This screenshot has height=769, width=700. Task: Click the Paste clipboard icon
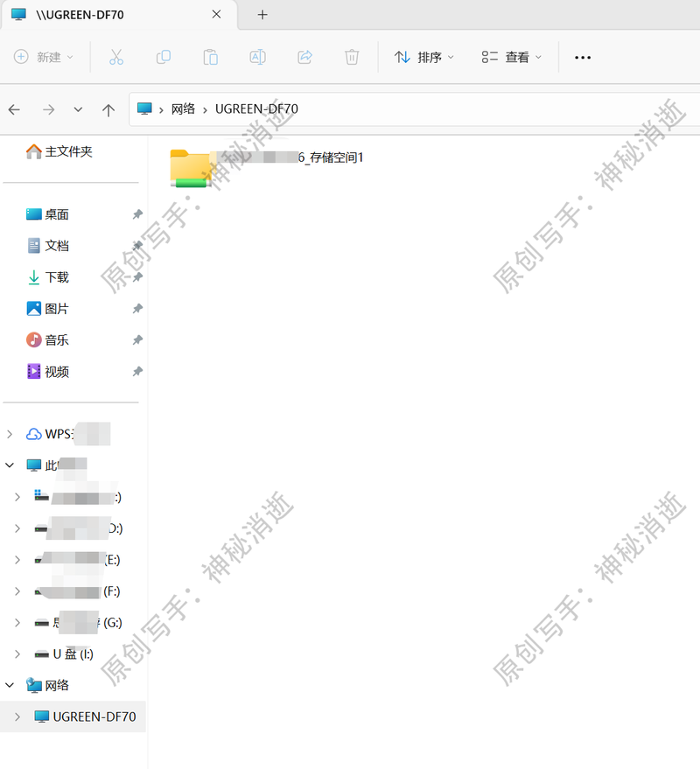point(211,58)
